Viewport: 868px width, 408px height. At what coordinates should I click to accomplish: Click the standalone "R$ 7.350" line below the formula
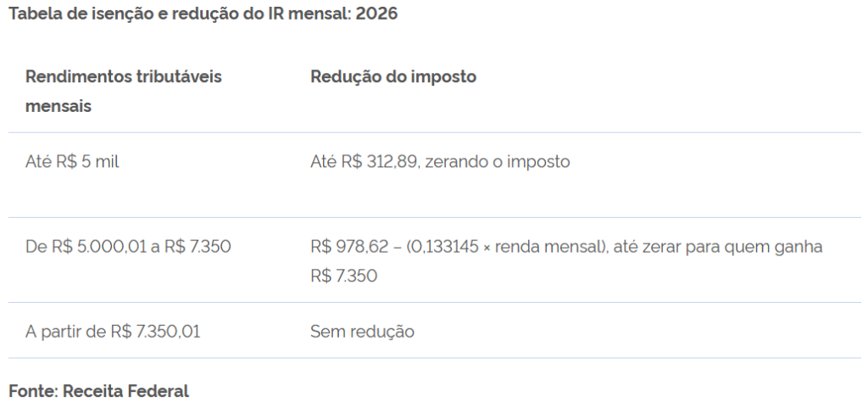pyautogui.click(x=343, y=276)
